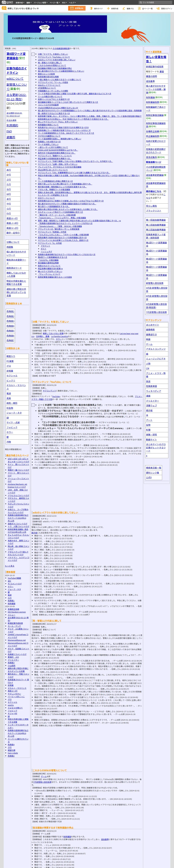Open 用語集 sidebar box
The height and width of the screenshot is (868, 174).
[10, 247]
